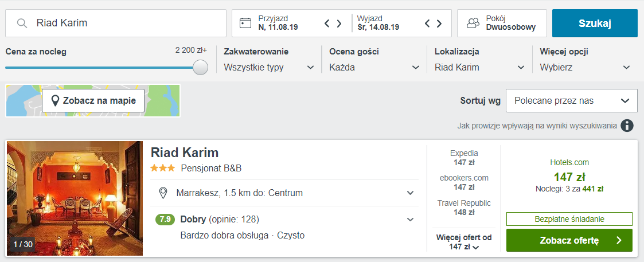Expand the Marrakesz location details
The height and width of the screenshot is (262, 644).
[410, 193]
